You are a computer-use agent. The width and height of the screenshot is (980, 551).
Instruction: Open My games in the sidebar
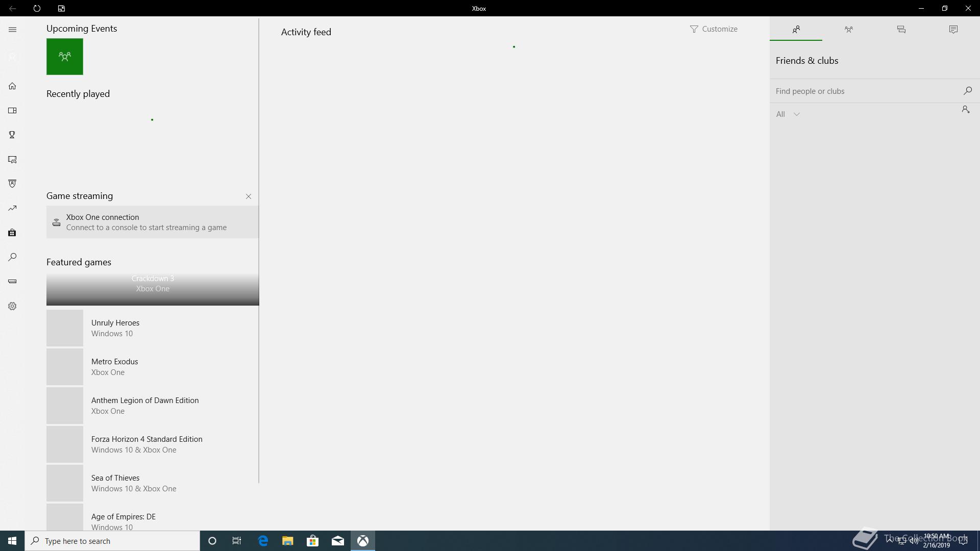(12, 110)
